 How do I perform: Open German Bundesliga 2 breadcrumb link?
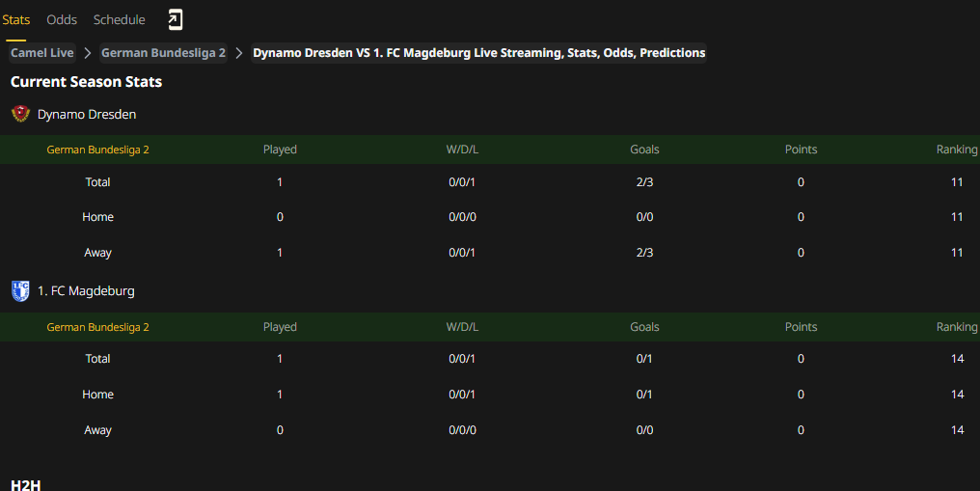[x=163, y=53]
